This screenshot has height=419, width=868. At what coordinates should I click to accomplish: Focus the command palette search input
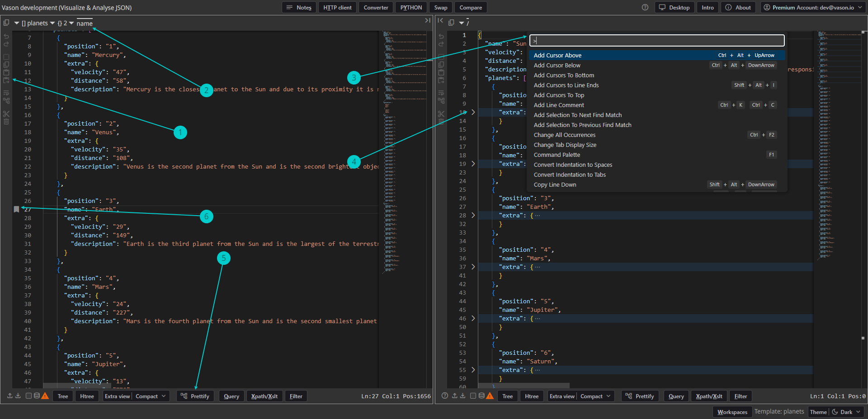tap(656, 41)
